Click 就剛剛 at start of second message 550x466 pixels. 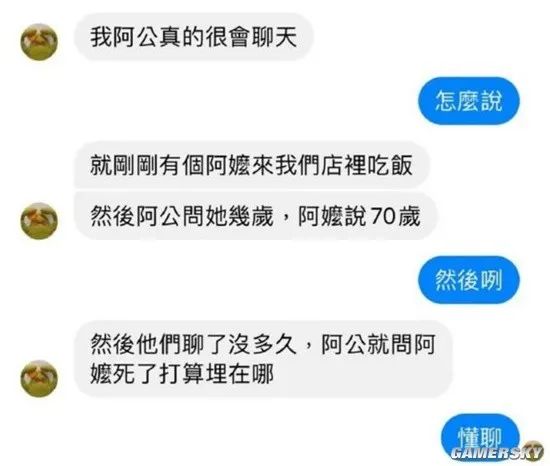point(125,165)
